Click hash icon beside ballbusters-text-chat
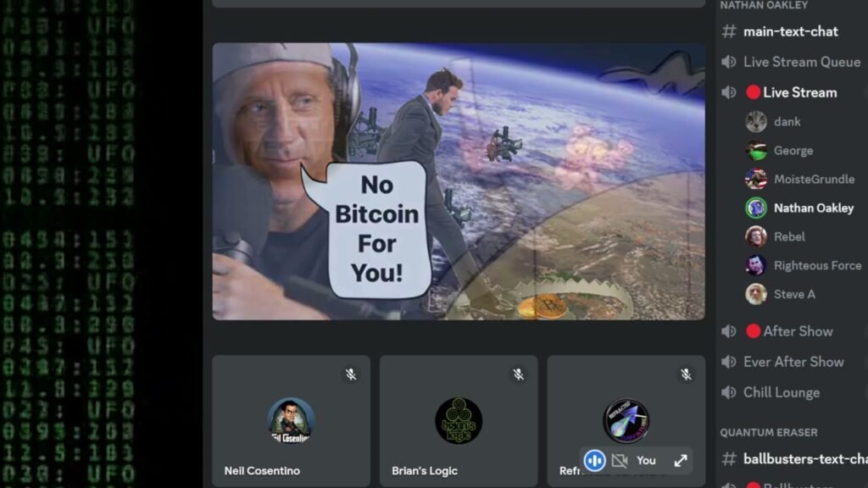This screenshot has height=488, width=868. pos(728,458)
